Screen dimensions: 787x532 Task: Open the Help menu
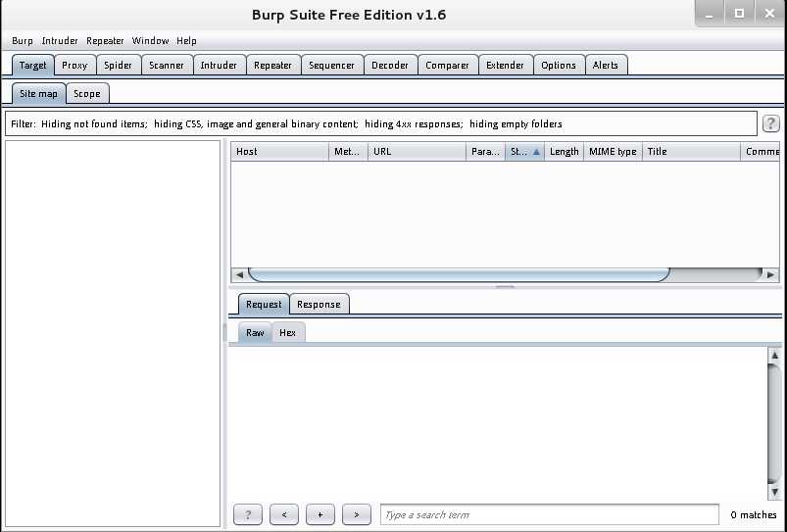(186, 40)
